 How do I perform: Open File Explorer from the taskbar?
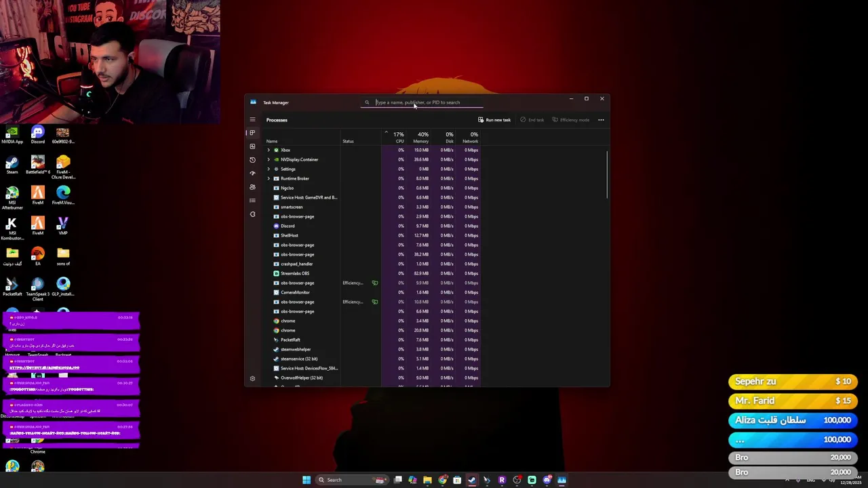click(427, 480)
